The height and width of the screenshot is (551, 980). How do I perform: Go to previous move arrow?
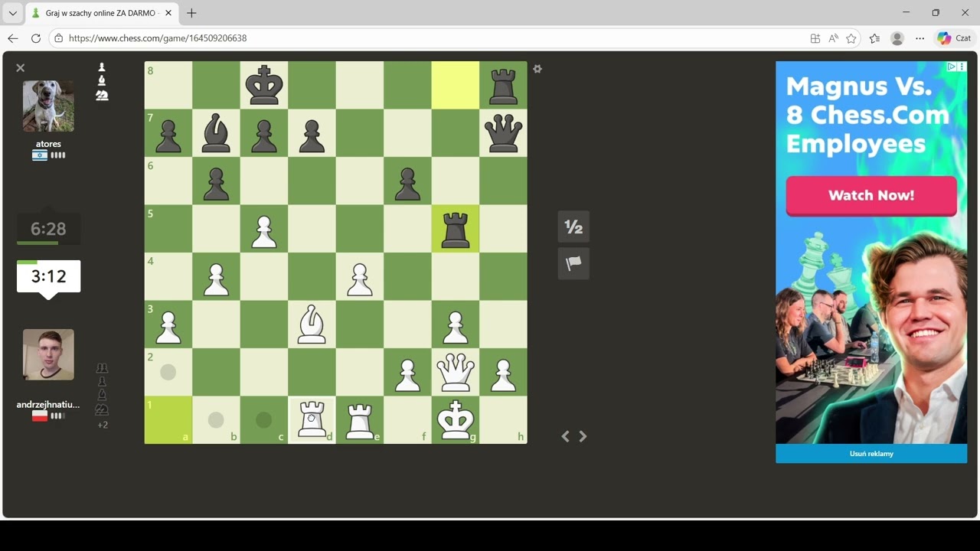(x=565, y=436)
